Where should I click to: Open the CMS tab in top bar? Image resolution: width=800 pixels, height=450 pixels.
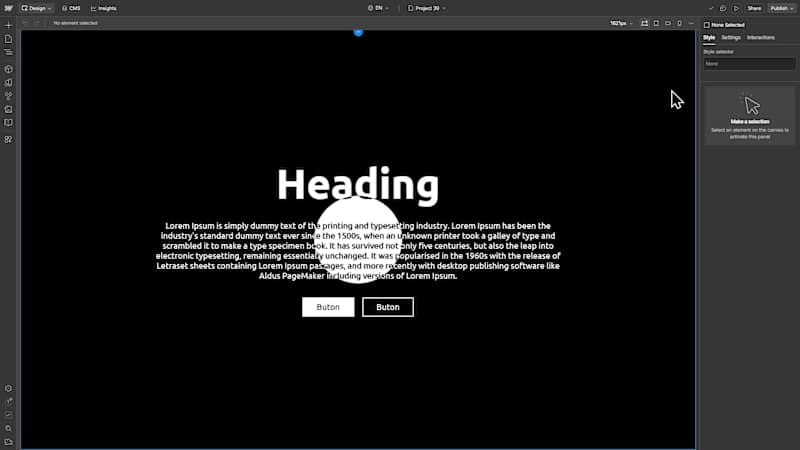coord(71,8)
